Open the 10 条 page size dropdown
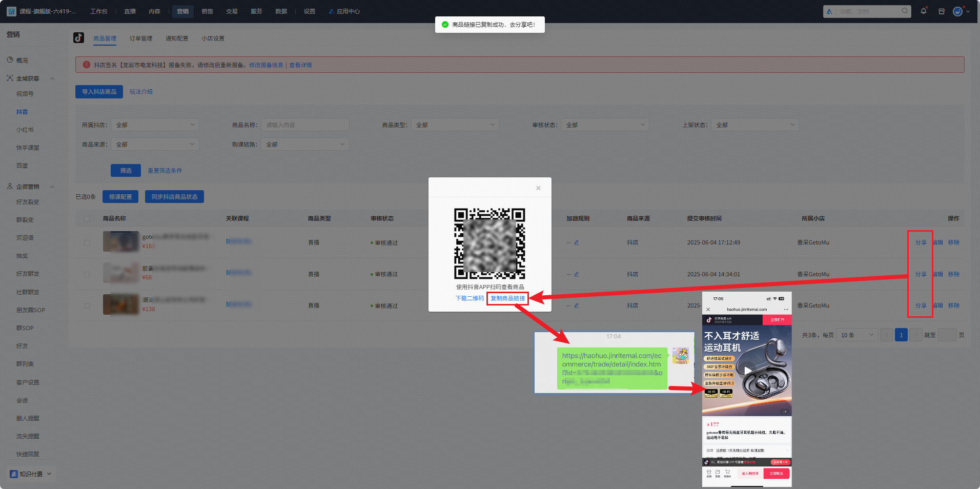Image resolution: width=980 pixels, height=489 pixels. (x=856, y=335)
